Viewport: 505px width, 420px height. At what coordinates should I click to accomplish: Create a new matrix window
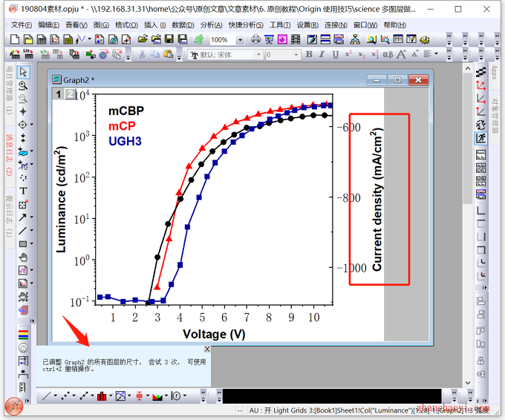point(68,39)
